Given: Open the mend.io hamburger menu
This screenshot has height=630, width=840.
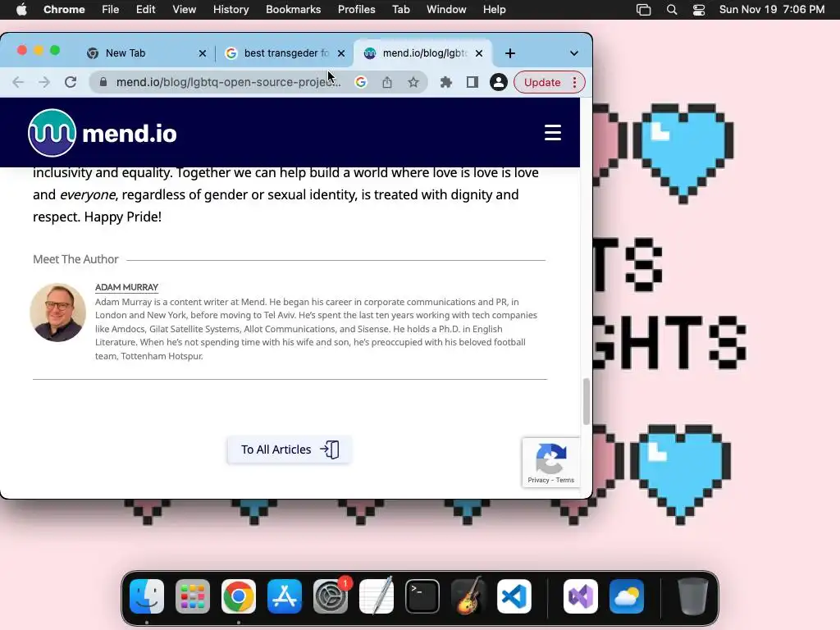Looking at the screenshot, I should (x=552, y=132).
